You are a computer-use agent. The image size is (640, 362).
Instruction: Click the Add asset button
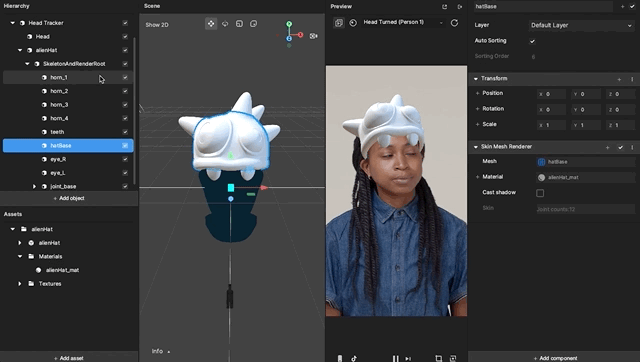(x=69, y=358)
